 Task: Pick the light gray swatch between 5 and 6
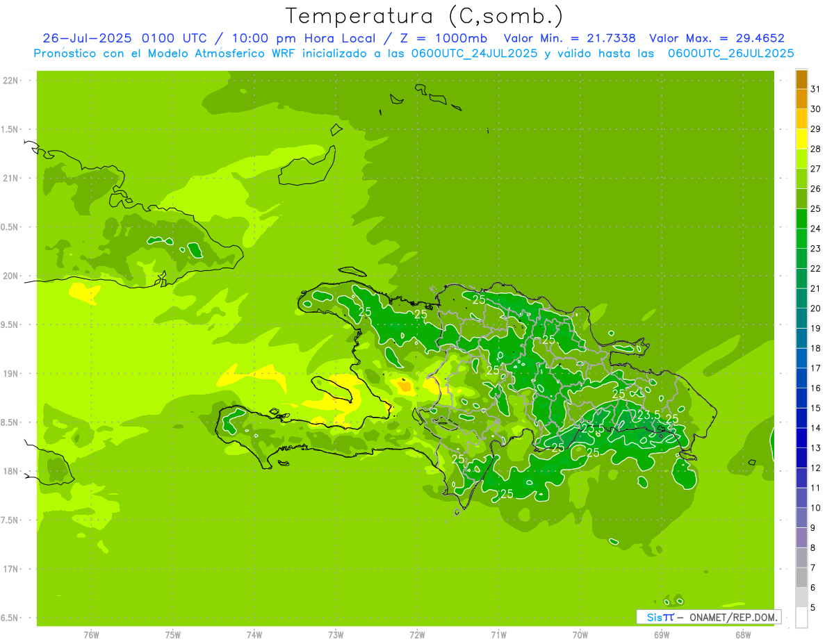point(801,597)
